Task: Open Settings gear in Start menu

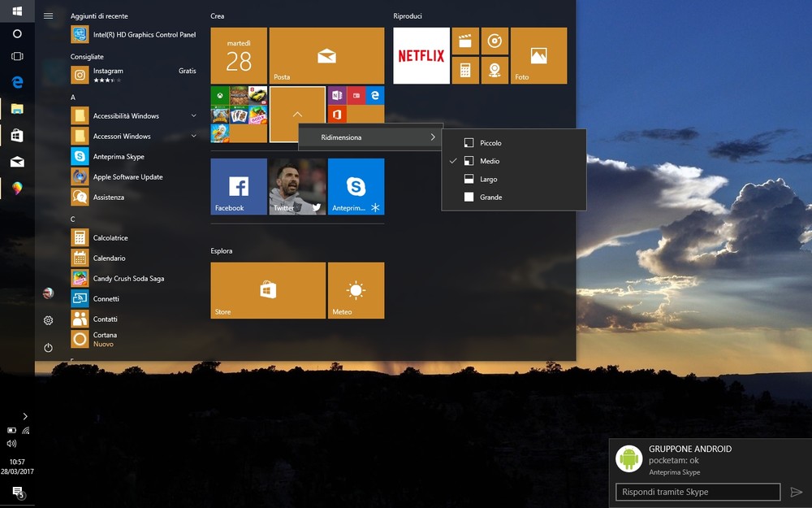Action: [48, 320]
